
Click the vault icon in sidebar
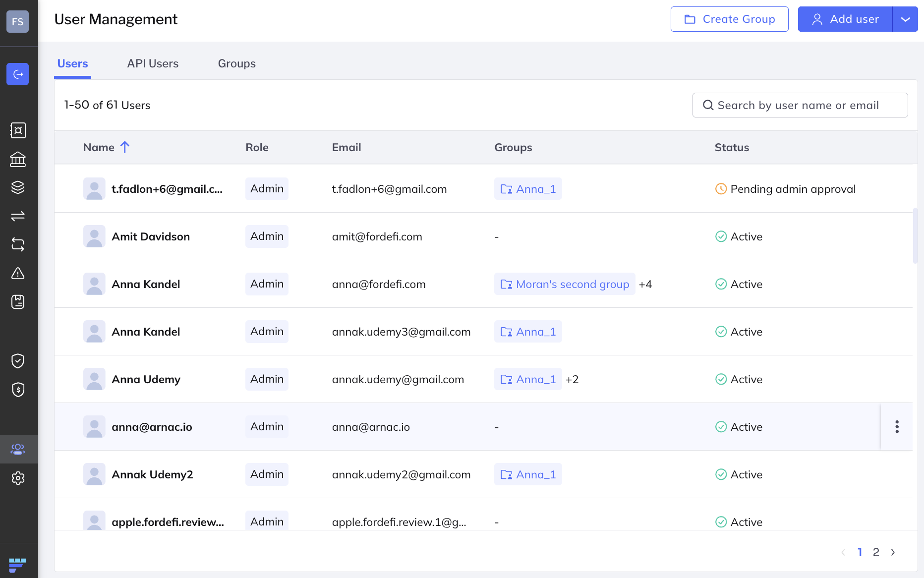pyautogui.click(x=18, y=130)
